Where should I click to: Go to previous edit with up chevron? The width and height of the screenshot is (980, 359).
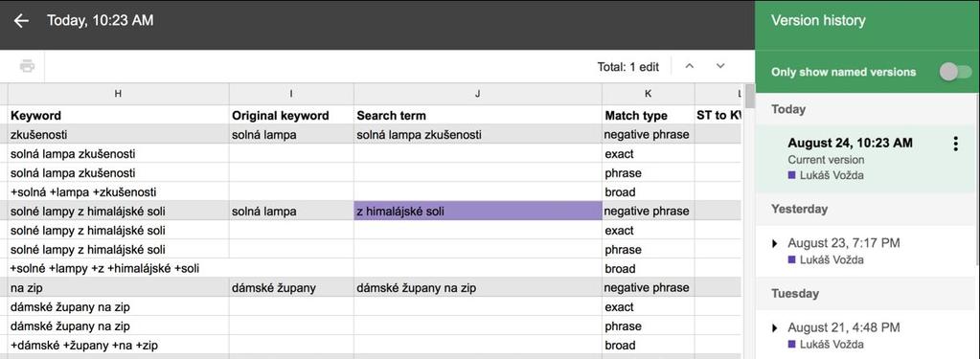690,66
